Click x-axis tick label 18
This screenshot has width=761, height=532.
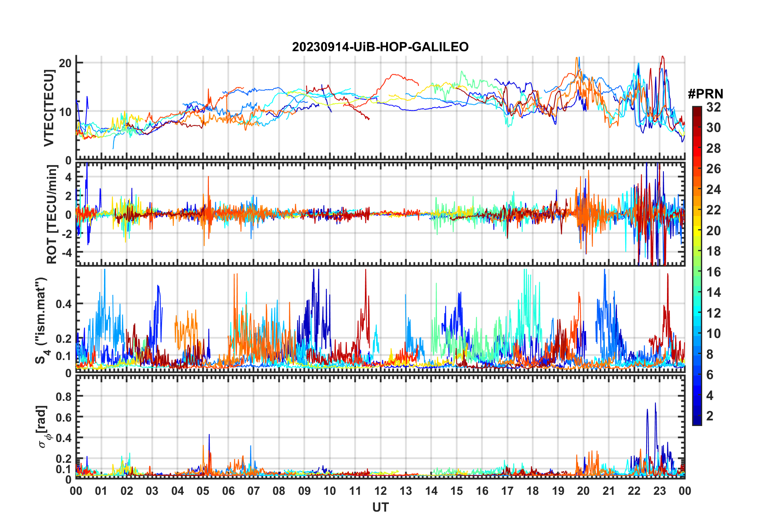[533, 491]
